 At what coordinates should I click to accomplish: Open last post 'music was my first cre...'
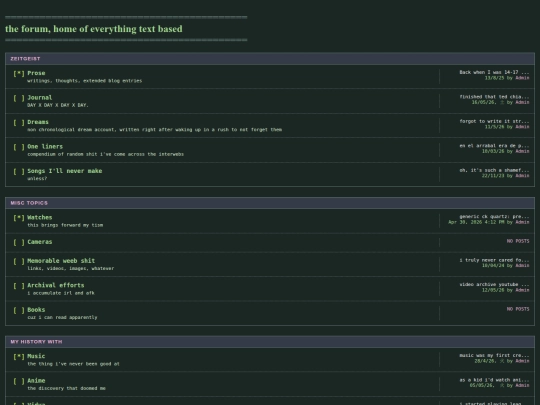(x=494, y=355)
